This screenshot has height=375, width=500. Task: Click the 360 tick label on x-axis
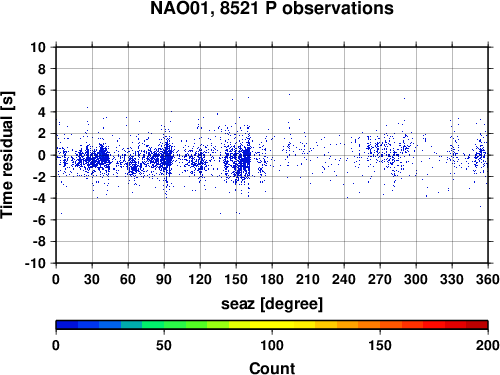(x=488, y=279)
